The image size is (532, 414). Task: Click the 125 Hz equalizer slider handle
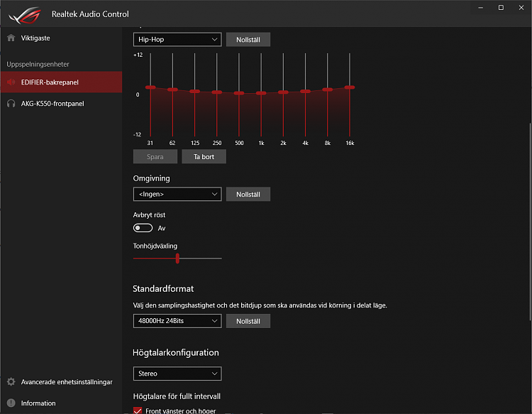coord(195,92)
